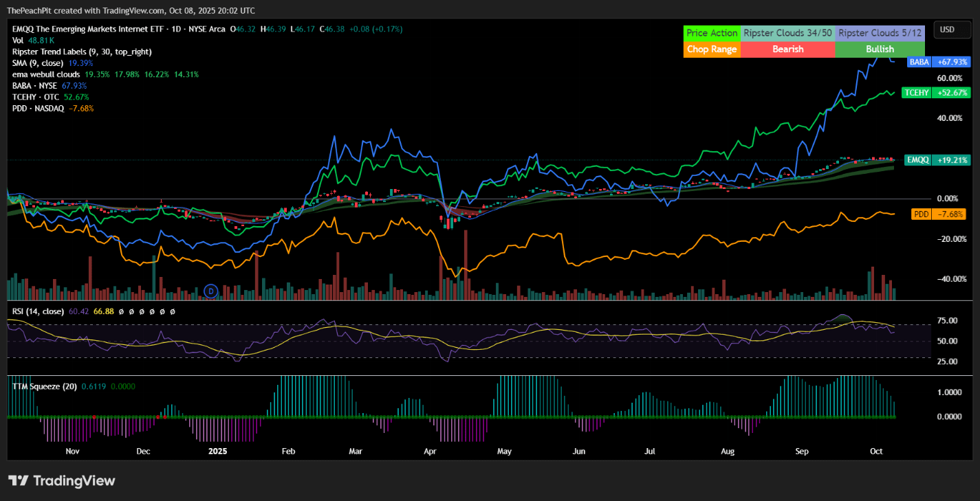Click the TradingView logo at bottom left

pos(61,481)
